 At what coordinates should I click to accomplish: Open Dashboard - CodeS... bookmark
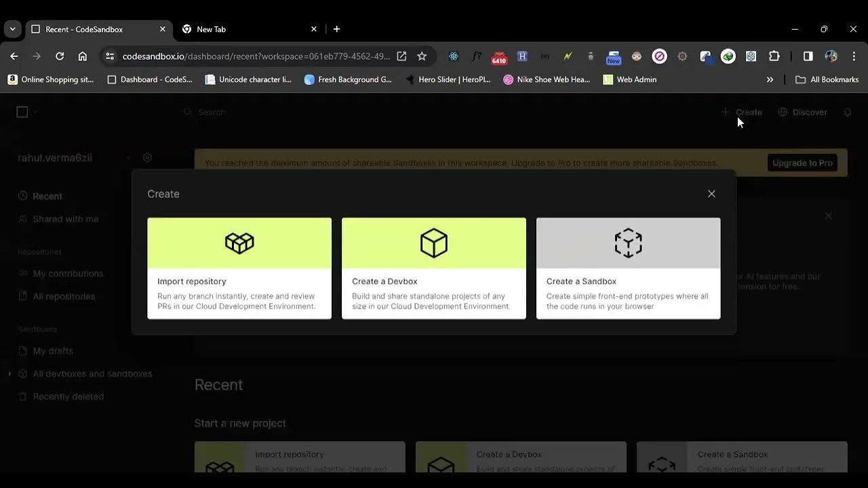(x=150, y=79)
